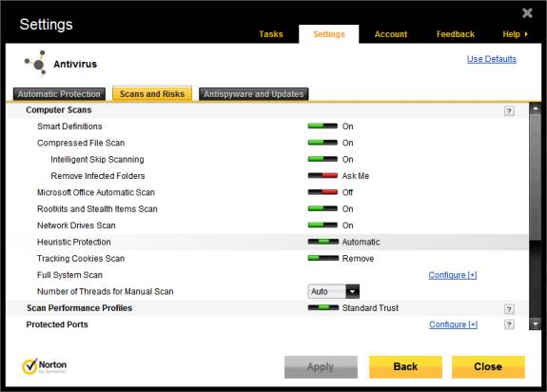Viewport: 547px width, 392px height.
Task: Adjust Tracking Cookies Scan slider
Action: (x=323, y=258)
